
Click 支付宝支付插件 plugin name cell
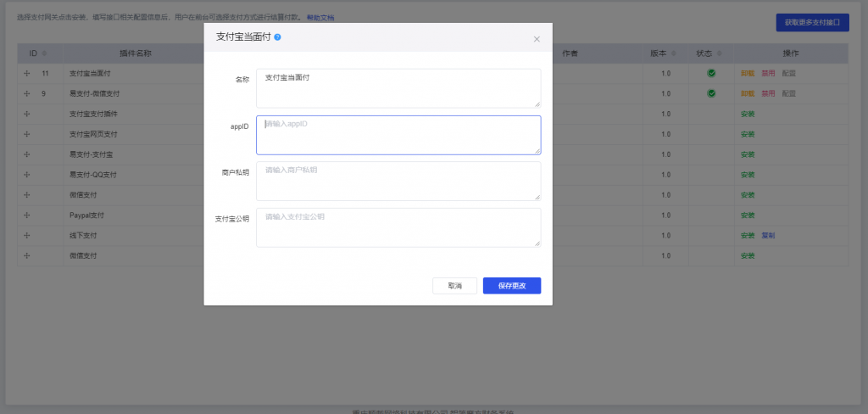[x=93, y=114]
